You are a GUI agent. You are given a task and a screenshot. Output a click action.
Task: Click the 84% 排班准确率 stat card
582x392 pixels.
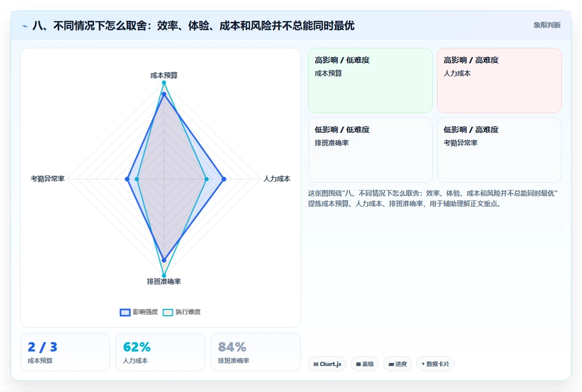tap(256, 352)
